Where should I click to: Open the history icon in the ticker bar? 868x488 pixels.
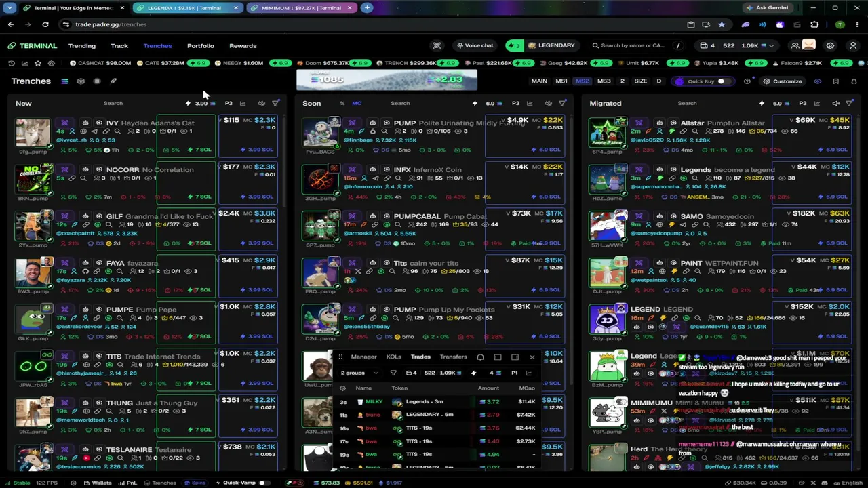point(12,63)
